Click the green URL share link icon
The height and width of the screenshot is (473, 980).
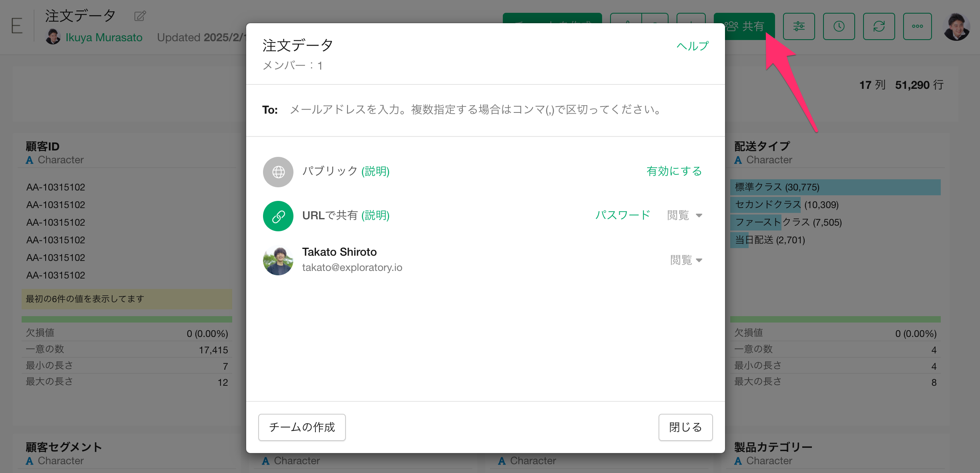click(278, 216)
